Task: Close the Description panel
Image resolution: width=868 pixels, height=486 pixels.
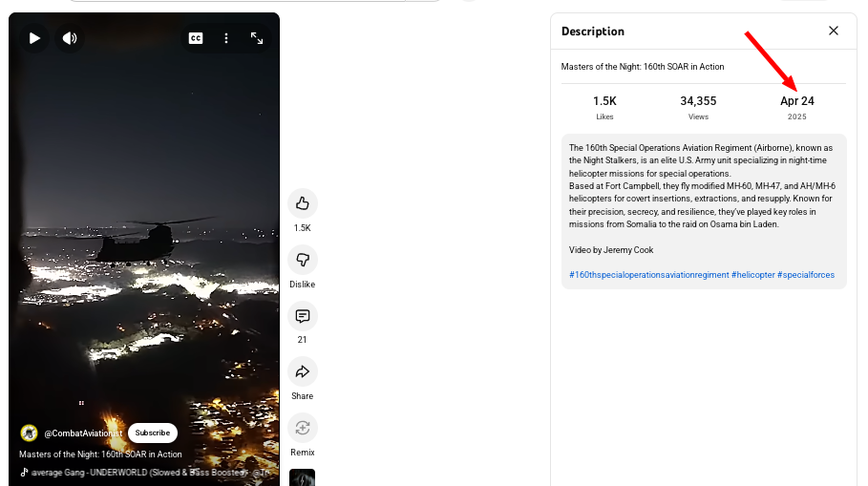Action: (x=833, y=32)
